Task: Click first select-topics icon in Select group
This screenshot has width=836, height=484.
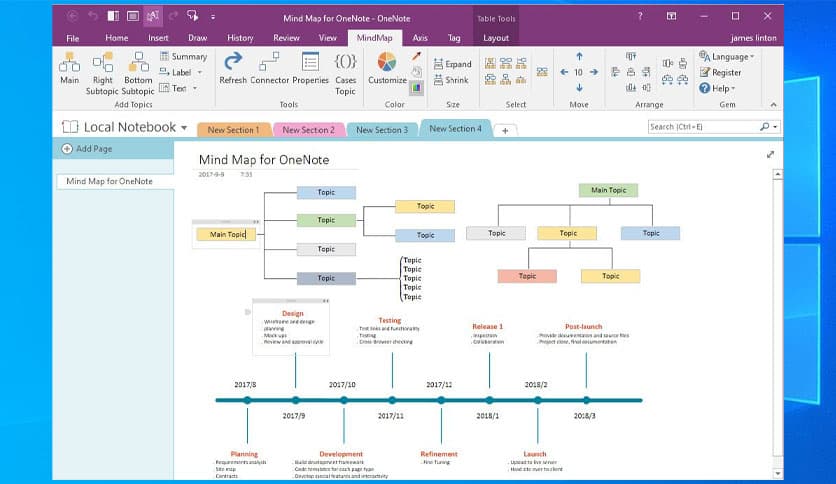Action: tap(490, 63)
